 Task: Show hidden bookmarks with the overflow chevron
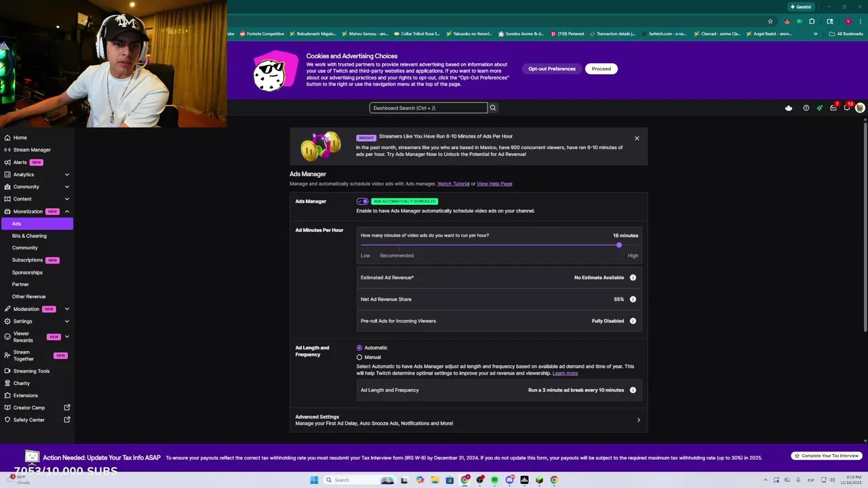(x=816, y=34)
